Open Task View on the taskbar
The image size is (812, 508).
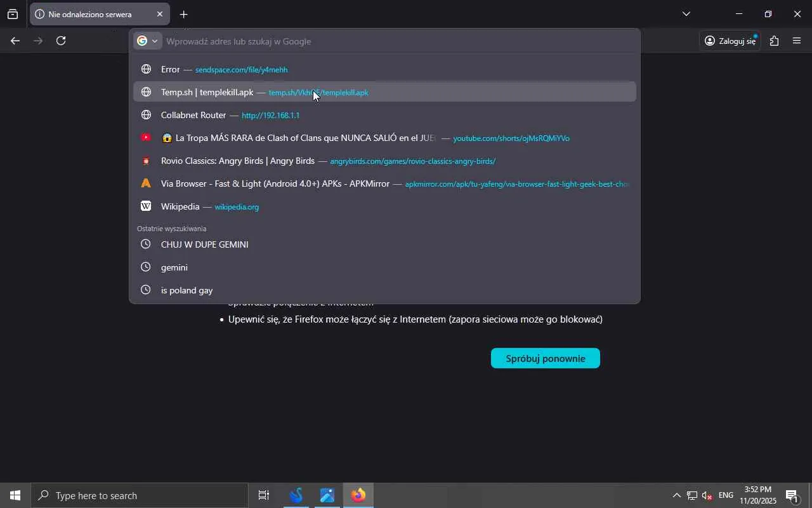click(264, 495)
